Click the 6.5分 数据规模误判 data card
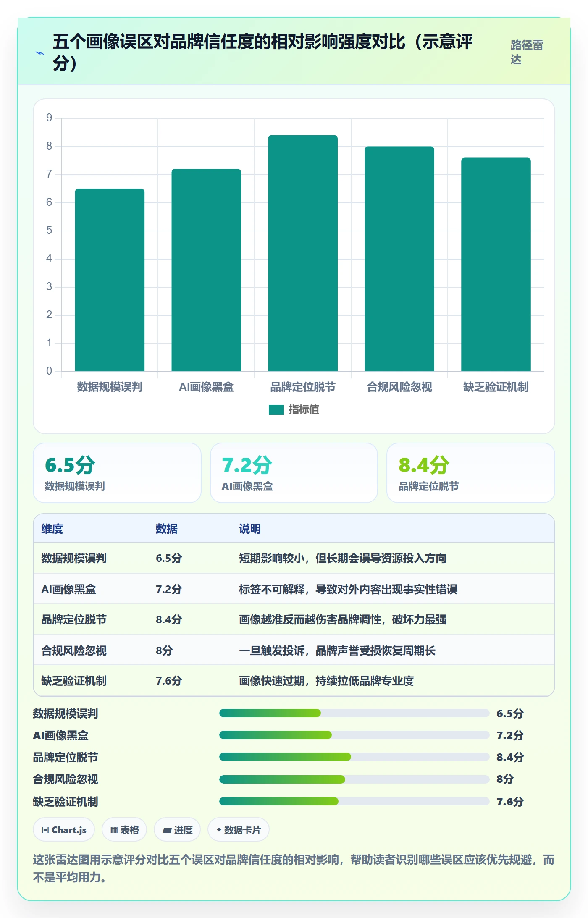Viewport: 588px width, 918px height. coord(117,473)
